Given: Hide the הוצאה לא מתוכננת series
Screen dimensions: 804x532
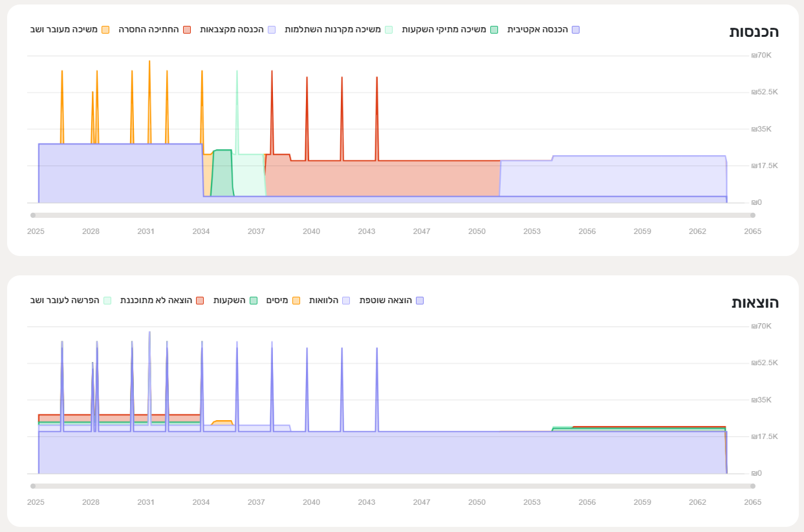Looking at the screenshot, I should 200,301.
